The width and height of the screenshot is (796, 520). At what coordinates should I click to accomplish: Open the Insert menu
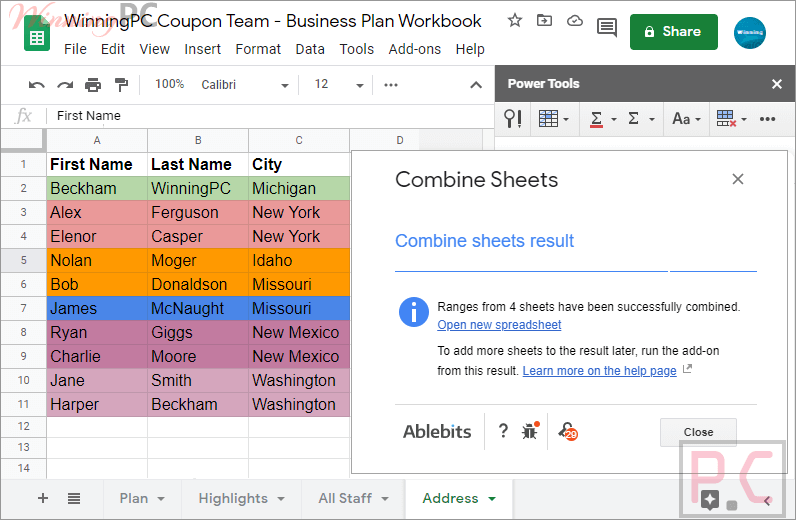click(x=203, y=49)
